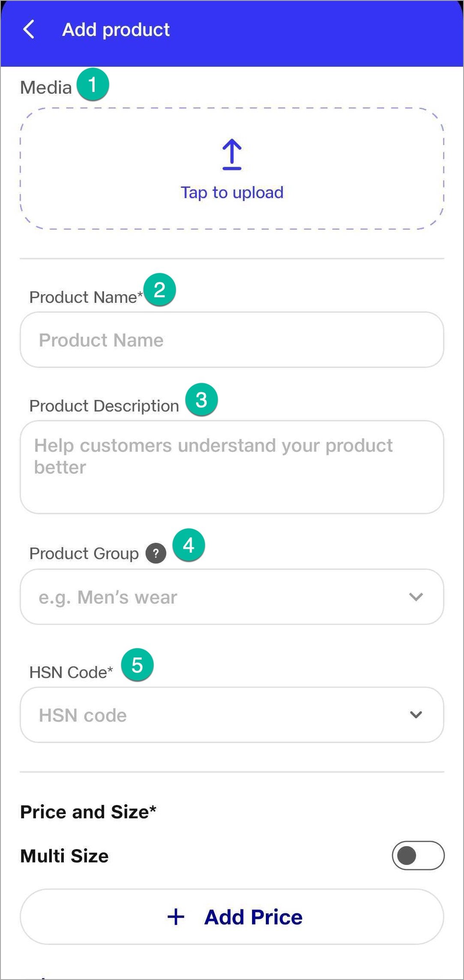Click the green badge numbered 1

click(93, 84)
